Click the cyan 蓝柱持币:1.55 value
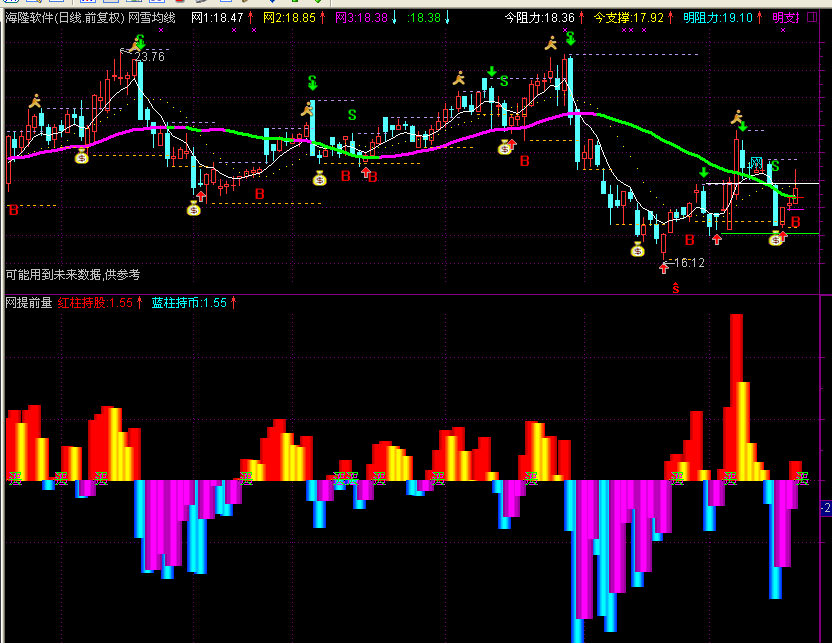The image size is (832, 643). pos(189,303)
